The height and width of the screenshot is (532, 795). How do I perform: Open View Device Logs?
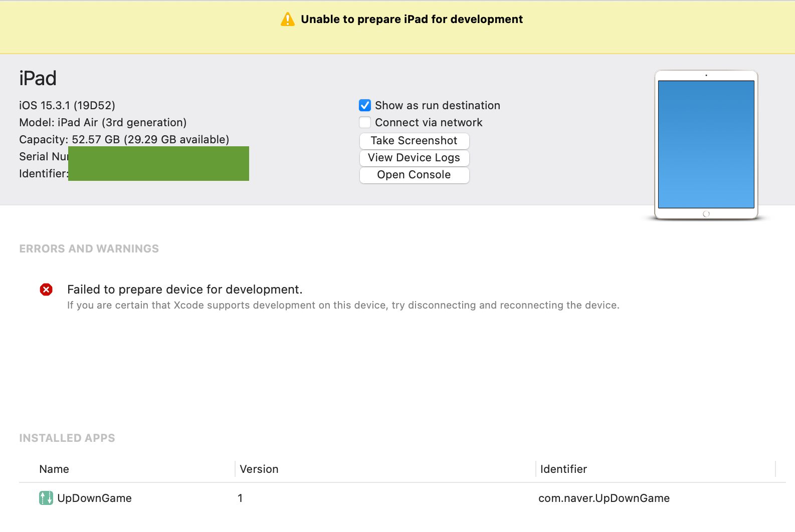click(x=414, y=158)
